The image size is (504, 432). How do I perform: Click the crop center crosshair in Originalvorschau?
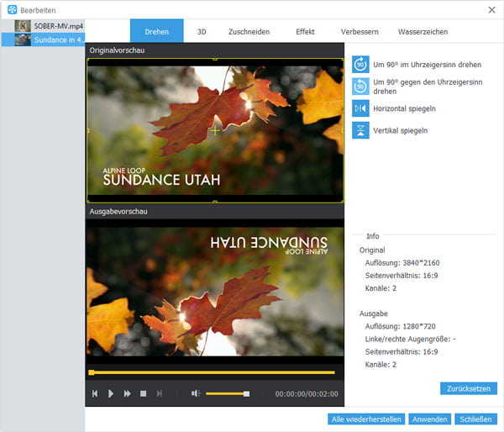tap(215, 130)
